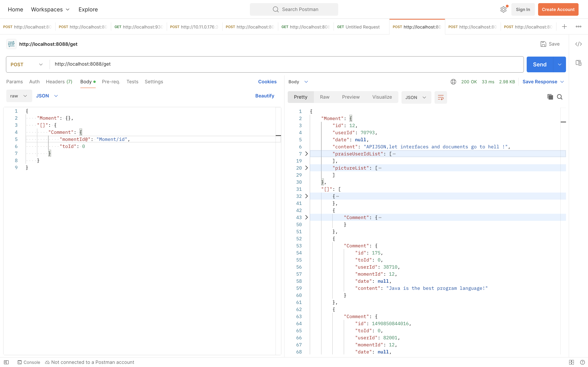Screen dimensions: 588x367
Task: Click the Beautify link
Action: point(265,96)
